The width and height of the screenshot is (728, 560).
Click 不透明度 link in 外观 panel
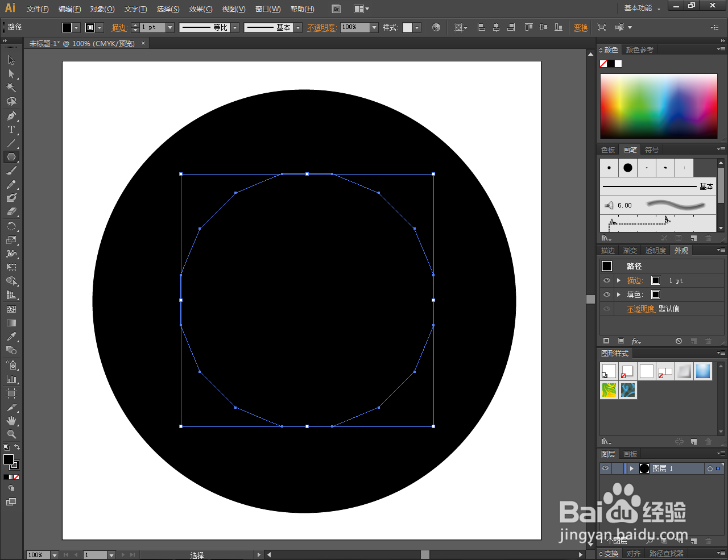pos(641,309)
